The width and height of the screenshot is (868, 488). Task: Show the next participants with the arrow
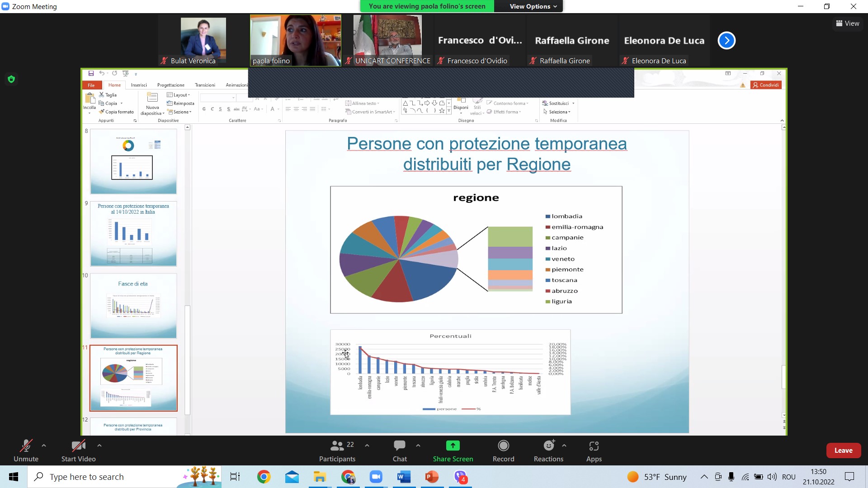726,41
